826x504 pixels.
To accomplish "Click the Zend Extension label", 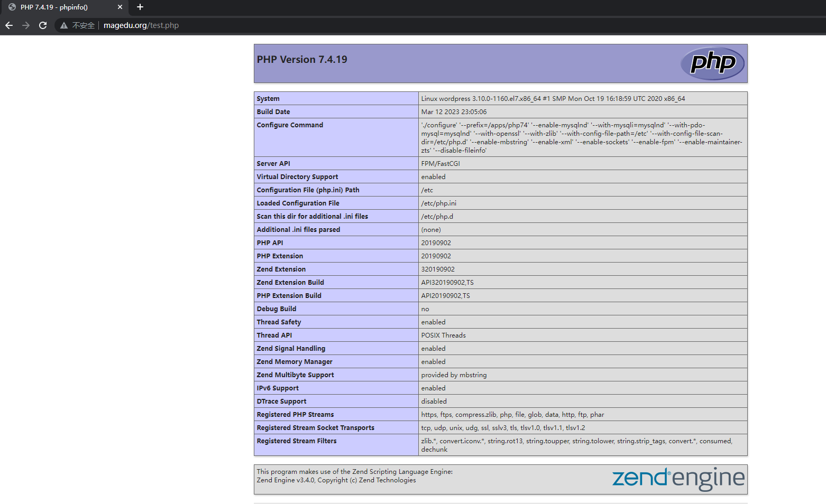I will pos(281,269).
